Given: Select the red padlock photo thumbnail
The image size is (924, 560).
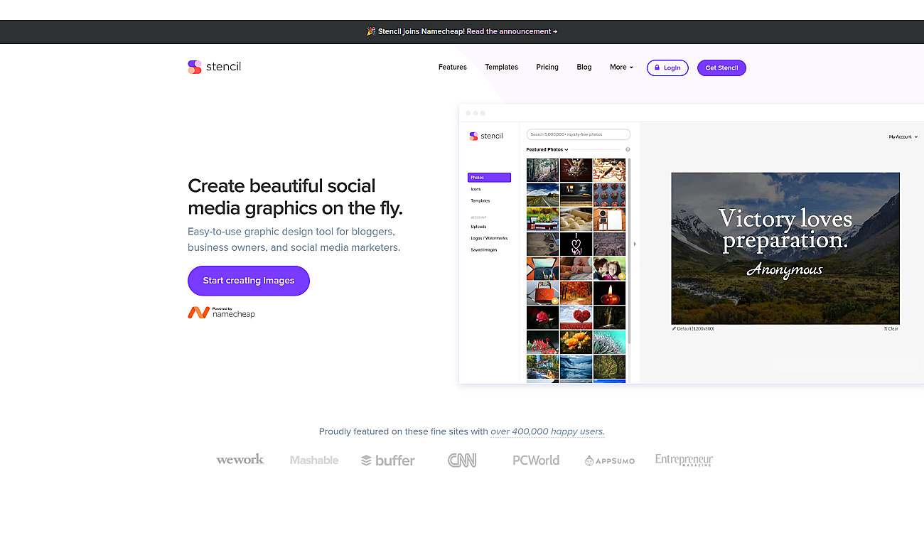Looking at the screenshot, I should click(542, 293).
